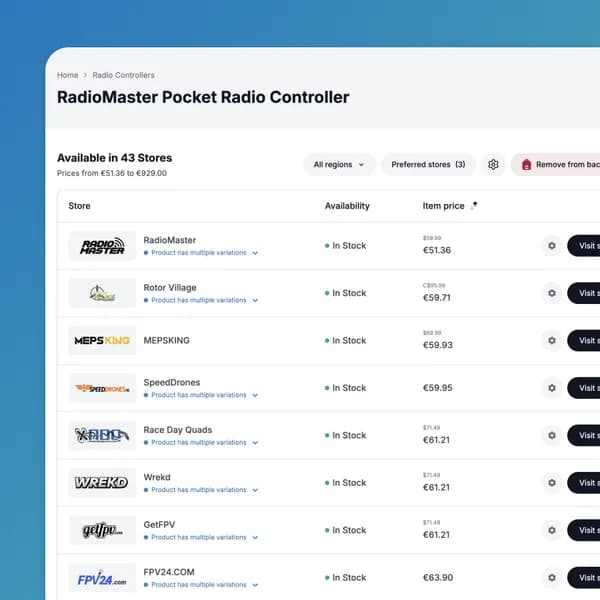Screen dimensions: 600x600
Task: Click the MEPSKING store logo
Action: click(102, 341)
